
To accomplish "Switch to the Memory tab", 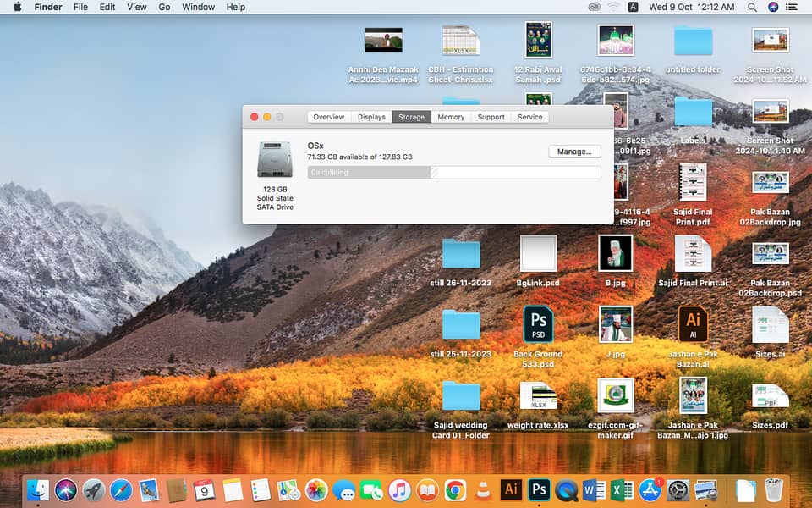I will pyautogui.click(x=451, y=117).
